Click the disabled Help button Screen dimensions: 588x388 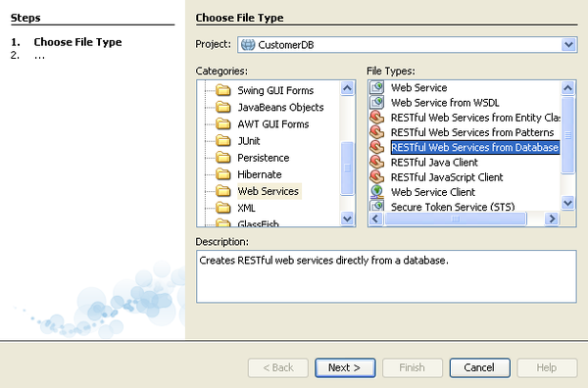(547, 367)
